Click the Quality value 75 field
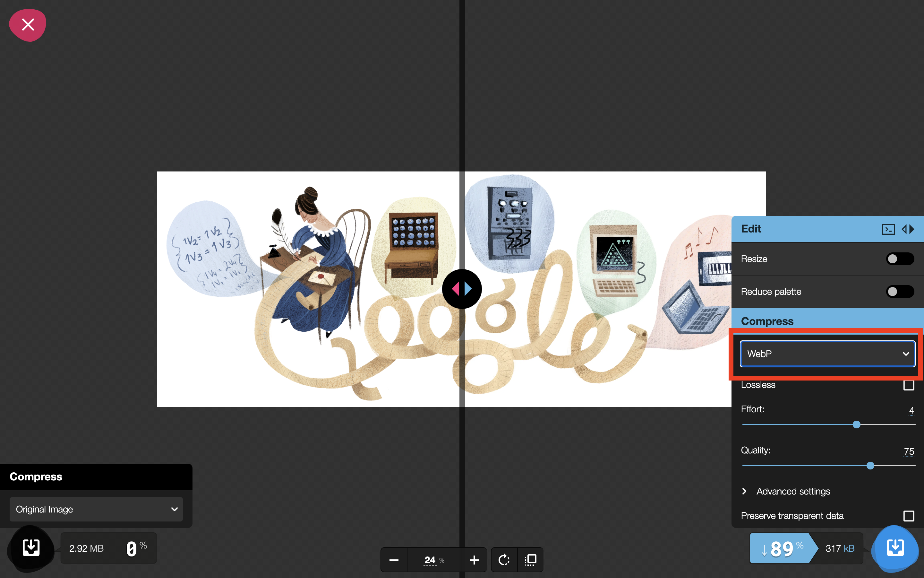Viewport: 924px width, 578px height. (909, 451)
